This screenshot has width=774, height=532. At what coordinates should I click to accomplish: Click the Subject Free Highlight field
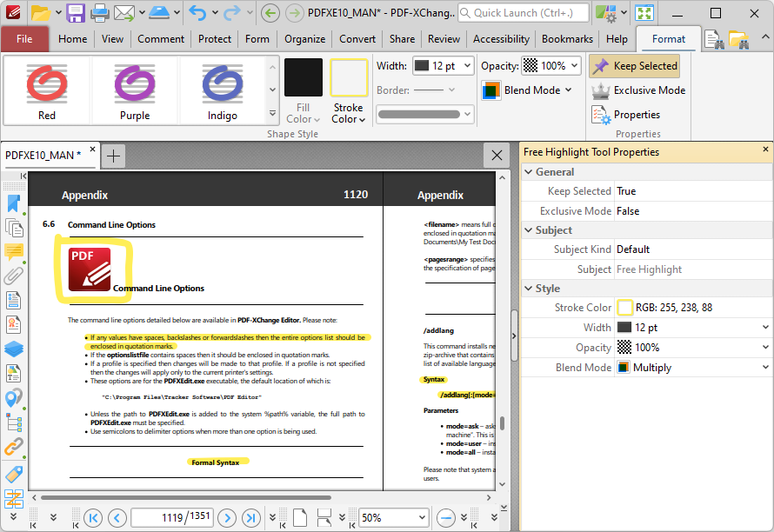[x=692, y=269]
